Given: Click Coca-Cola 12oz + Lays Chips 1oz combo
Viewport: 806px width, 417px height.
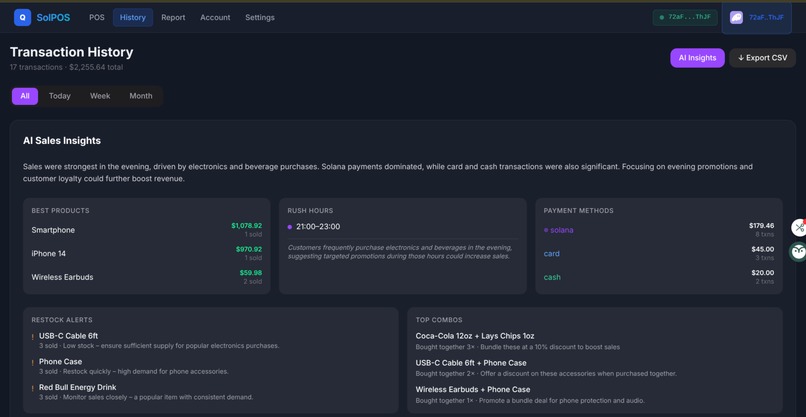Looking at the screenshot, I should (x=475, y=336).
